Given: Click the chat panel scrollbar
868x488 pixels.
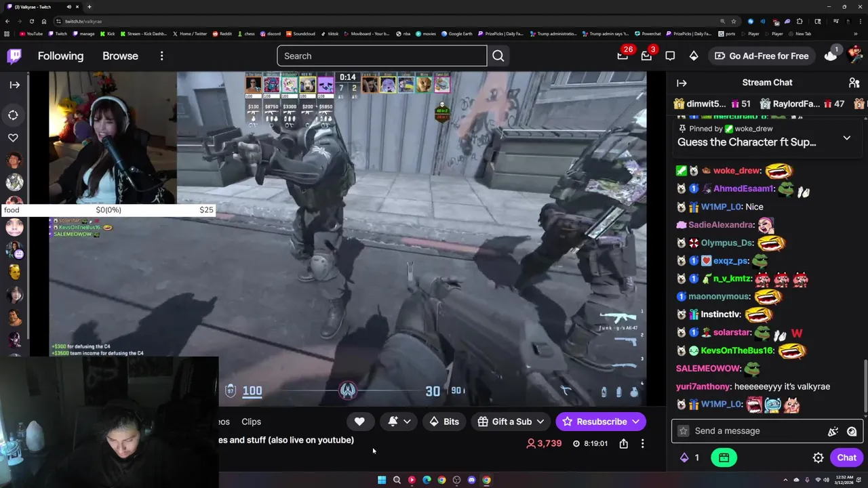Looking at the screenshot, I should [x=865, y=387].
